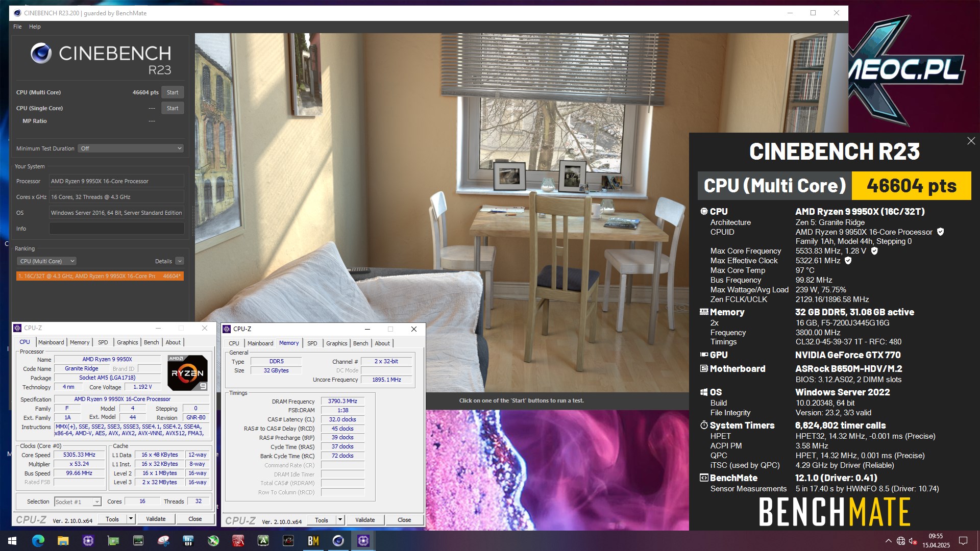980x551 pixels.
Task: Close the BenchMate result panel
Action: click(x=971, y=141)
